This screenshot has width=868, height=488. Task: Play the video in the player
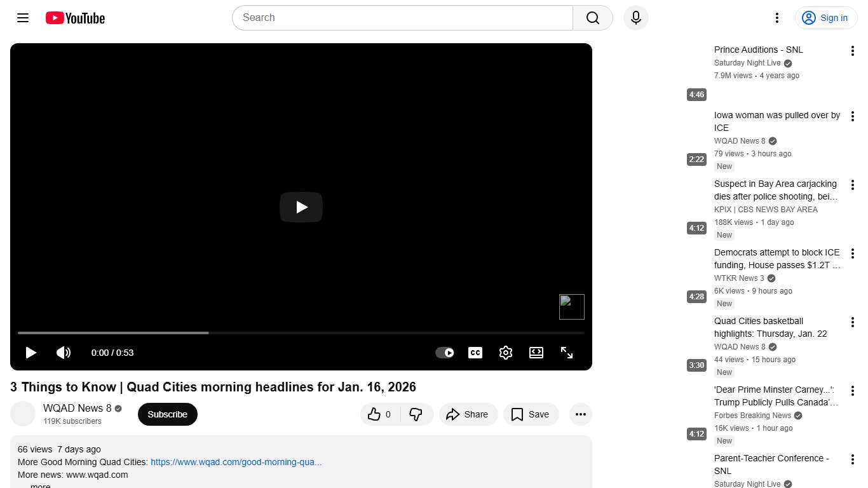pos(301,207)
